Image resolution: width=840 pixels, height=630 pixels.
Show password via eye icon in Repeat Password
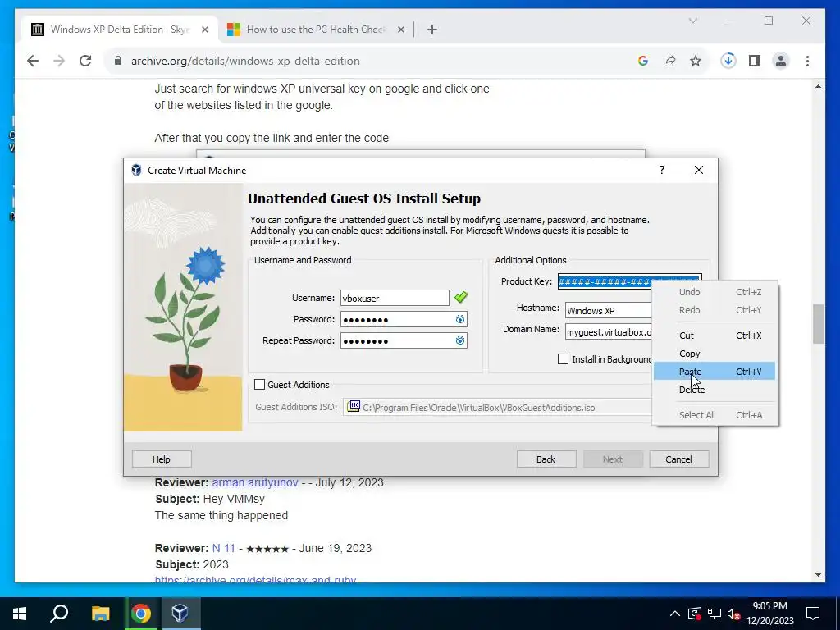tap(459, 340)
